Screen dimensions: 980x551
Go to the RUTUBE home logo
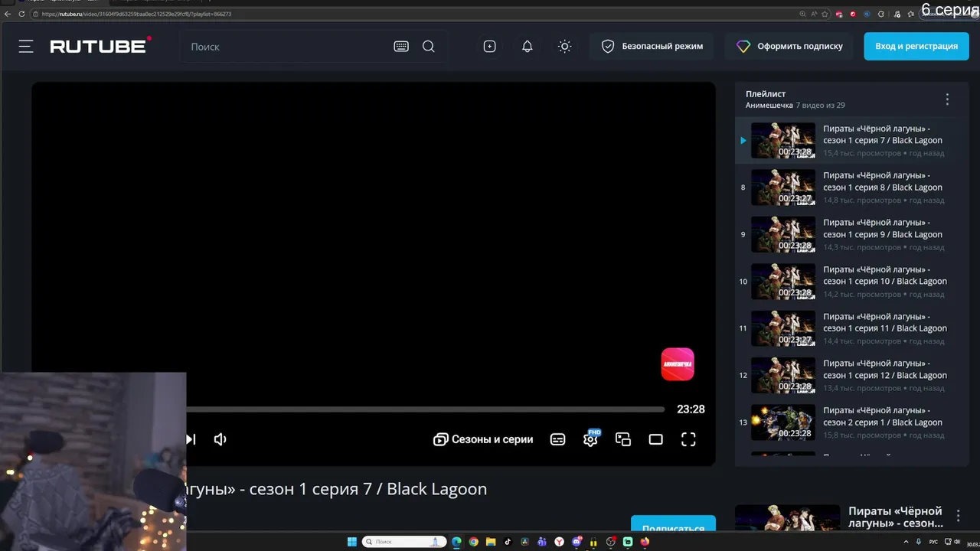(x=100, y=46)
